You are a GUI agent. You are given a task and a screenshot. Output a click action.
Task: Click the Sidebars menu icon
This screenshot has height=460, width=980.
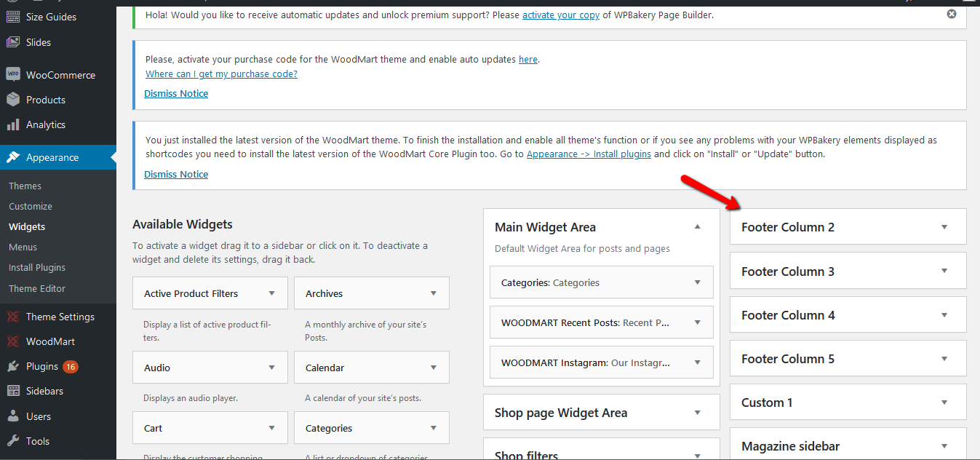pos(13,391)
